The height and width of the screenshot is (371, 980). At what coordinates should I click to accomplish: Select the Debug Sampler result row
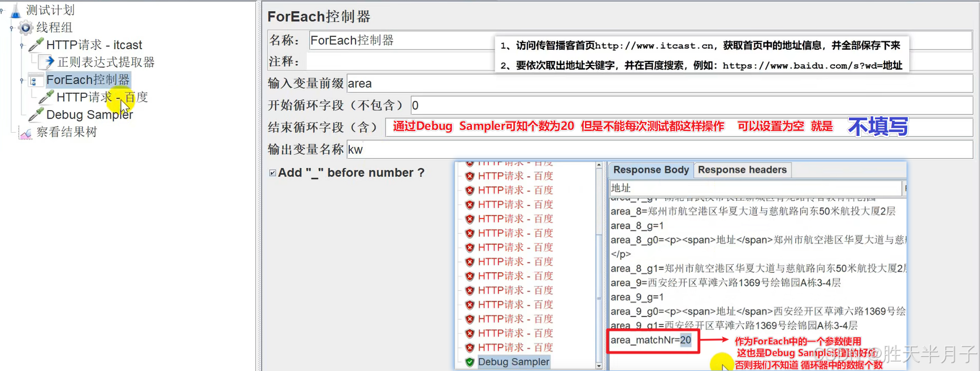click(x=514, y=362)
